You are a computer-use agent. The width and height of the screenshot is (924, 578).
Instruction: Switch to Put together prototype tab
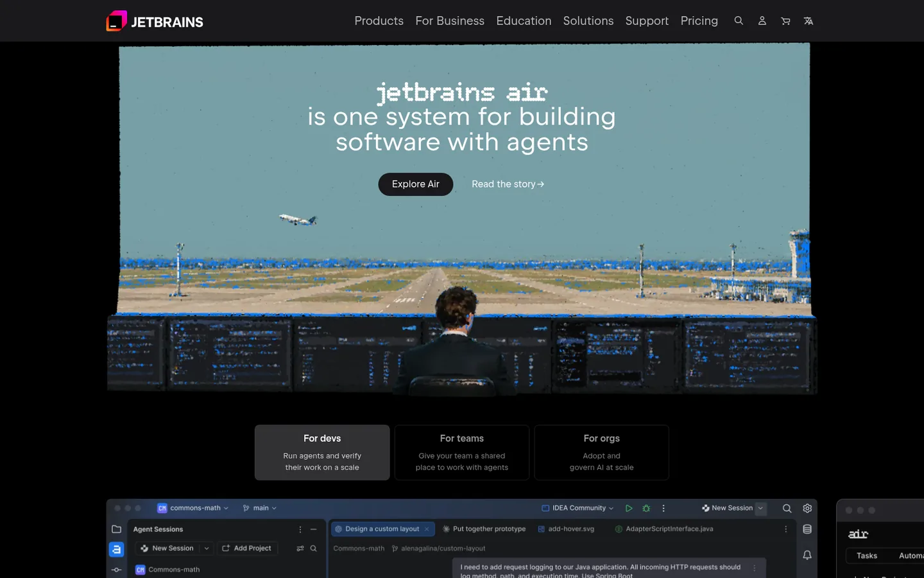click(x=484, y=529)
